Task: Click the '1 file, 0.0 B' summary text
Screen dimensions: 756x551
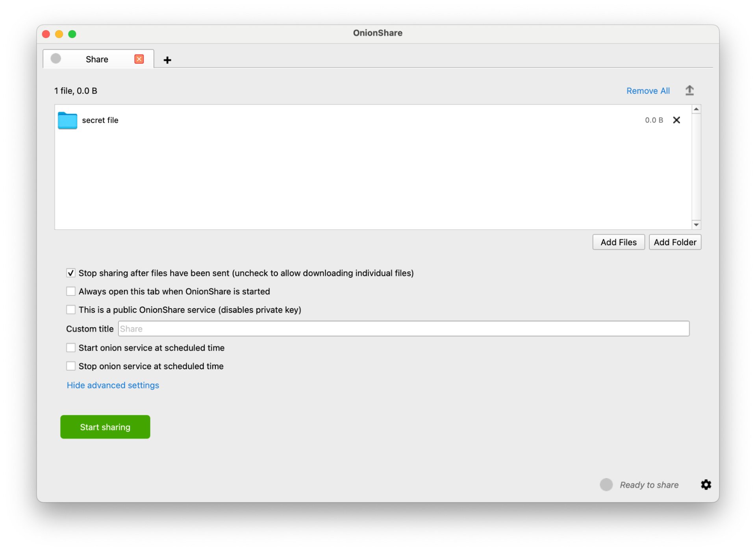Action: coord(76,91)
